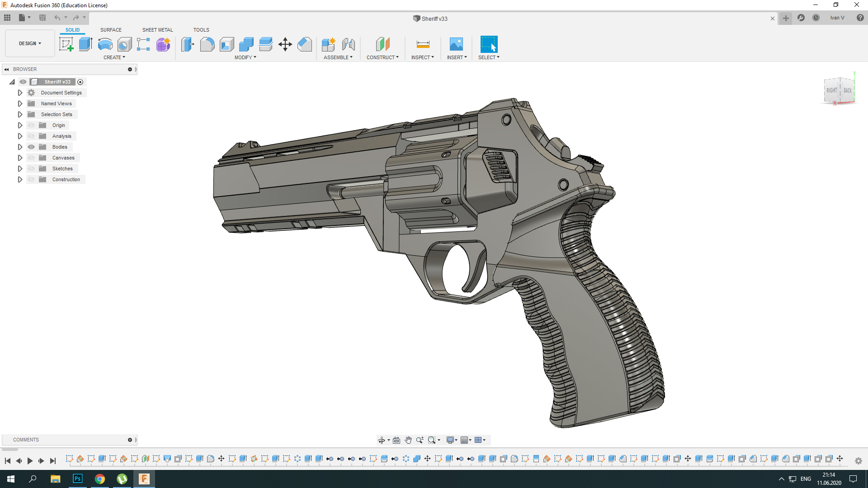Toggle visibility of the Bodies folder
The height and width of the screenshot is (488, 868).
click(x=31, y=147)
